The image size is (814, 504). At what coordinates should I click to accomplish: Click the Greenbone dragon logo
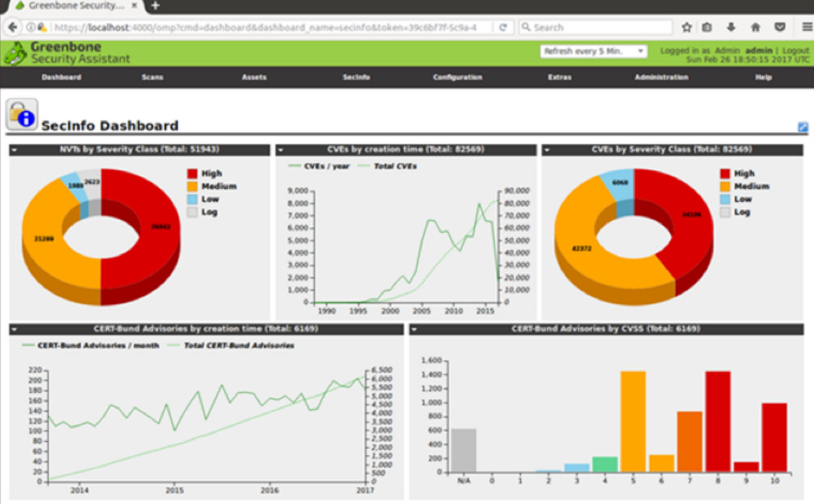pyautogui.click(x=15, y=53)
